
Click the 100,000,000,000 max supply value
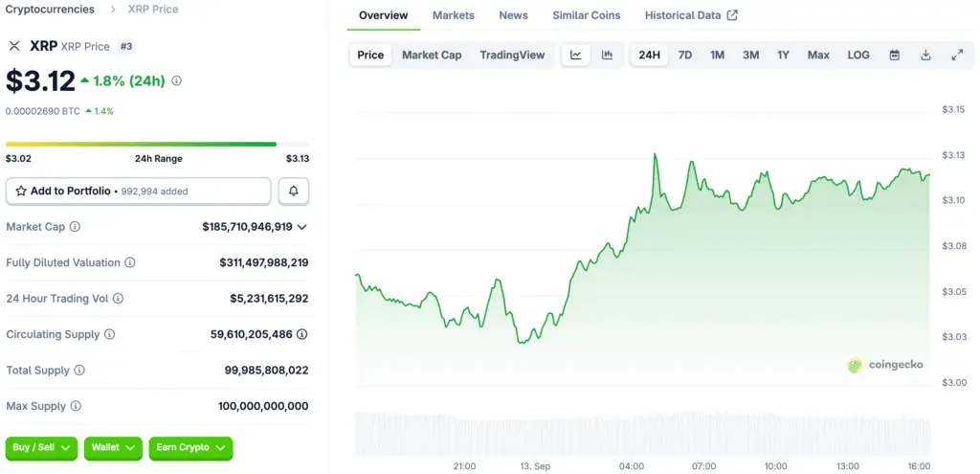(x=263, y=406)
